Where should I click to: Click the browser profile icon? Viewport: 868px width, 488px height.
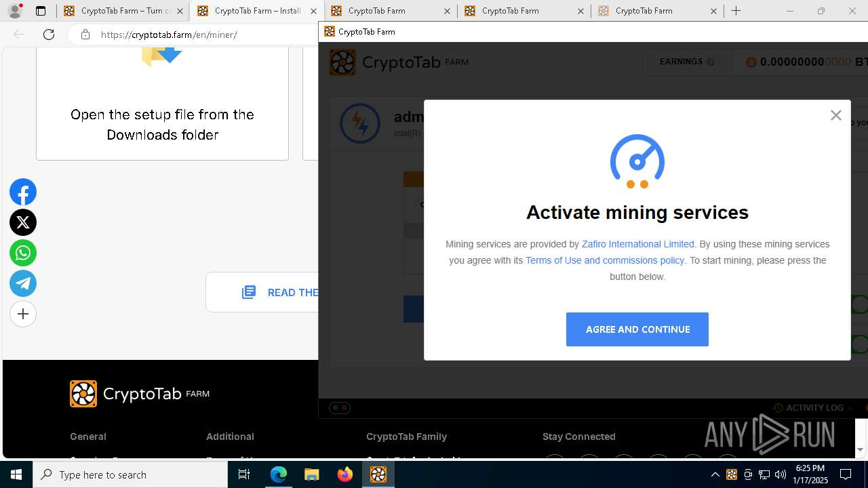coord(14,11)
